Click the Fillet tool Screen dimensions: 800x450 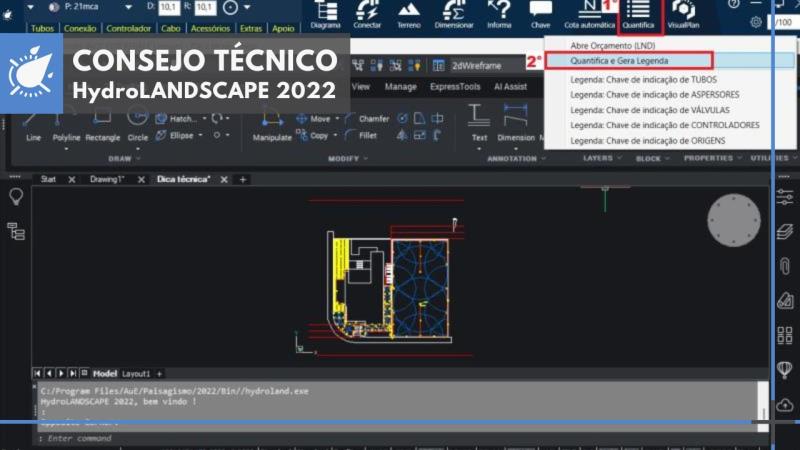click(361, 136)
